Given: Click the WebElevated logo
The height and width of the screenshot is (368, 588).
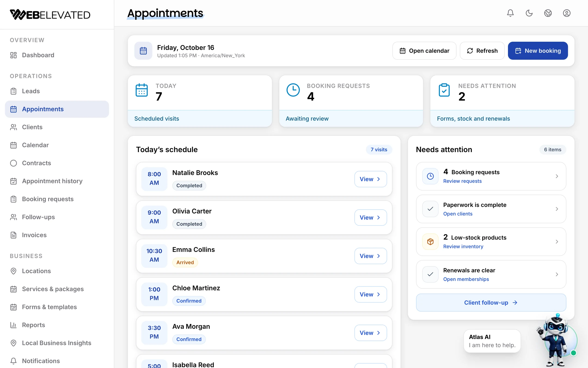Looking at the screenshot, I should tap(50, 15).
